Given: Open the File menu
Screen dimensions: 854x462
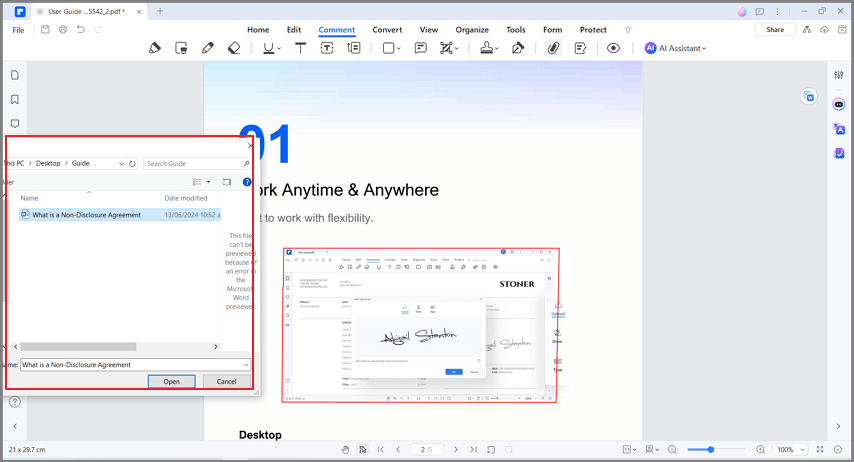Looking at the screenshot, I should click(19, 30).
